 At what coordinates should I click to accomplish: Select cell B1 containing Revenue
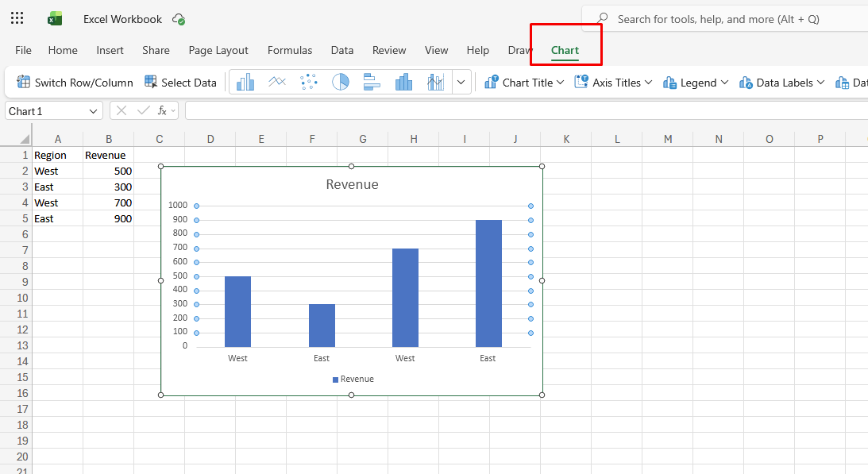pyautogui.click(x=109, y=155)
